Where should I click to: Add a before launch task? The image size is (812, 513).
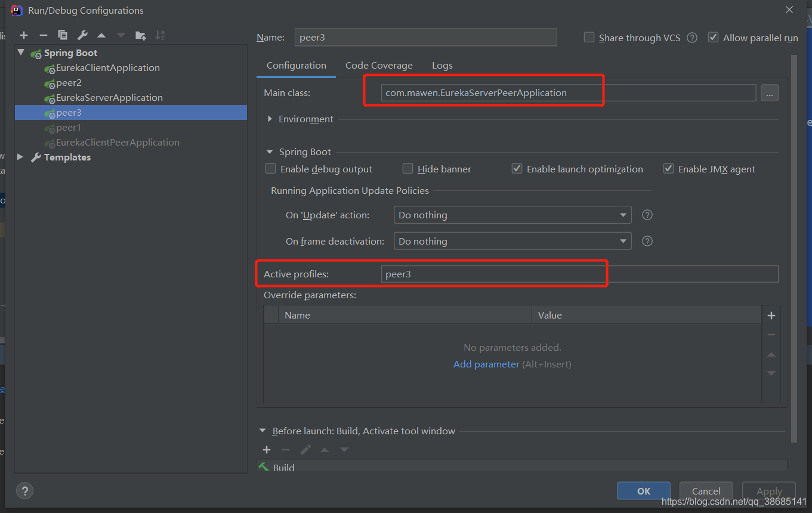click(x=267, y=450)
